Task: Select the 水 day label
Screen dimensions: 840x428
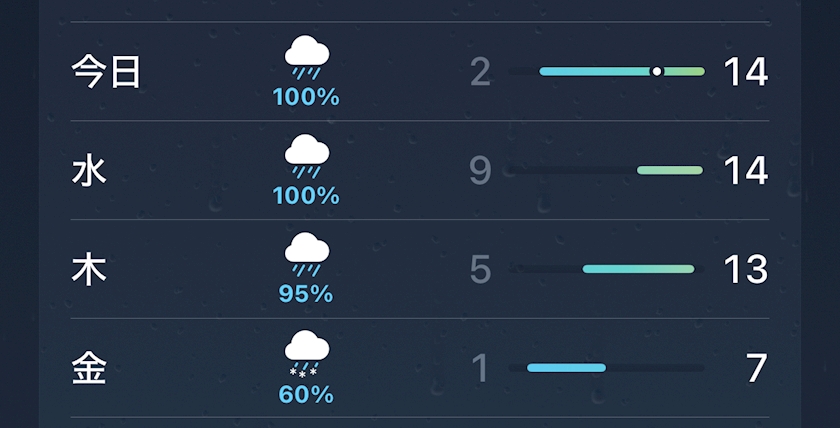Action: (x=89, y=171)
